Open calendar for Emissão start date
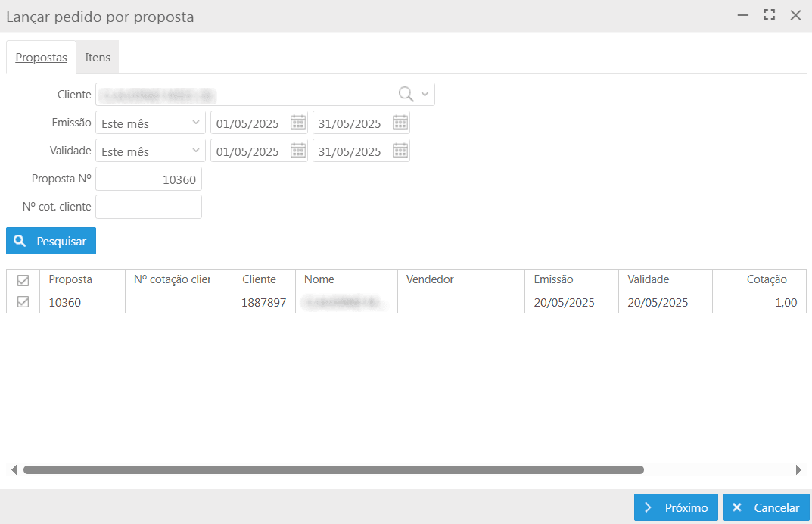812x524 pixels. 298,123
